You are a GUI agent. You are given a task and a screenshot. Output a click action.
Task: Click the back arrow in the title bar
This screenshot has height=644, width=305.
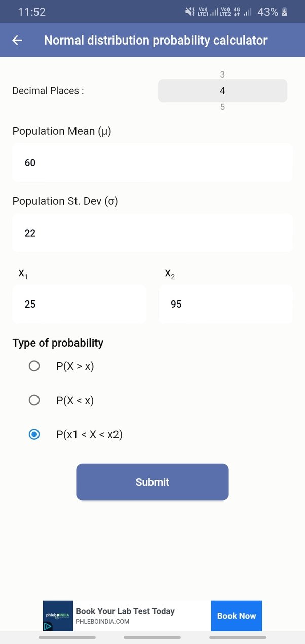click(17, 40)
